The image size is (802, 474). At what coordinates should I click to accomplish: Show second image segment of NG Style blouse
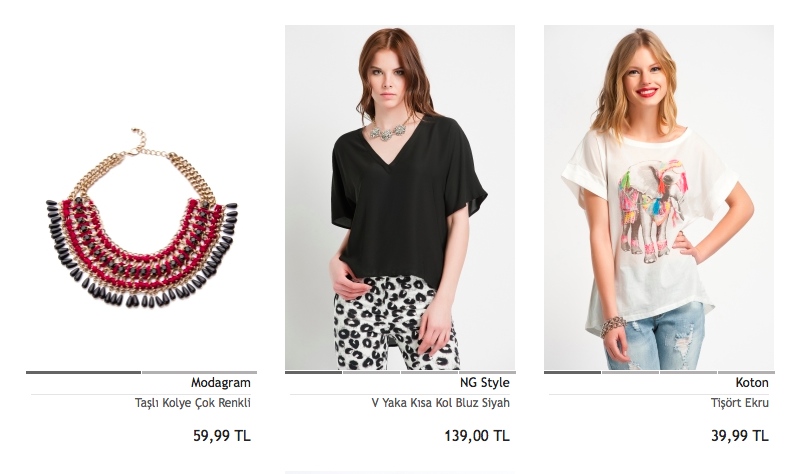371,372
